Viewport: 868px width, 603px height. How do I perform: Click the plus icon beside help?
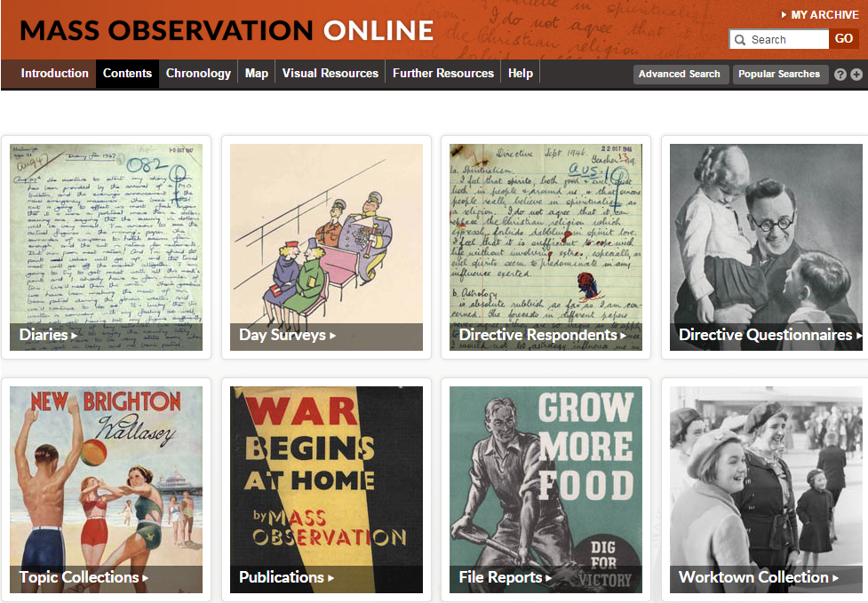coord(856,74)
